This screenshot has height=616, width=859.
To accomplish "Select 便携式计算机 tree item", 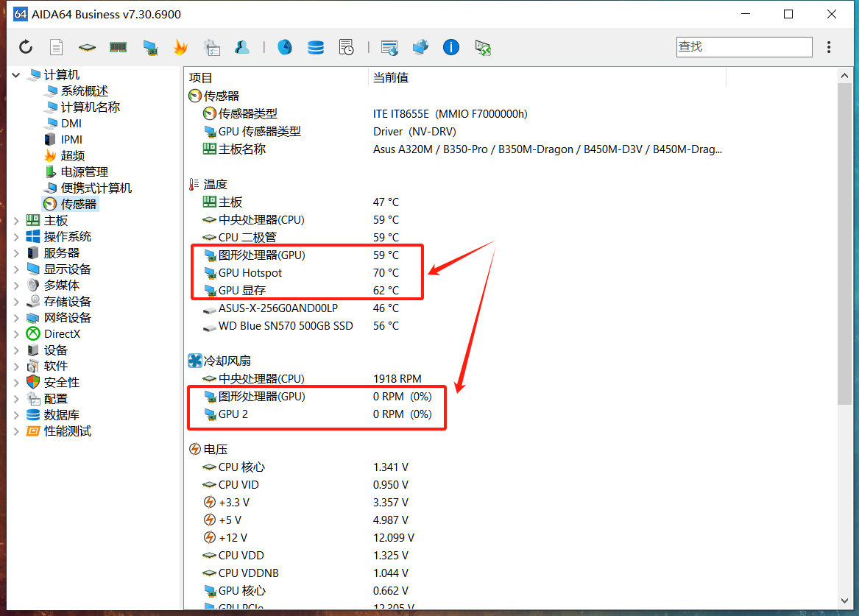I will 96,188.
